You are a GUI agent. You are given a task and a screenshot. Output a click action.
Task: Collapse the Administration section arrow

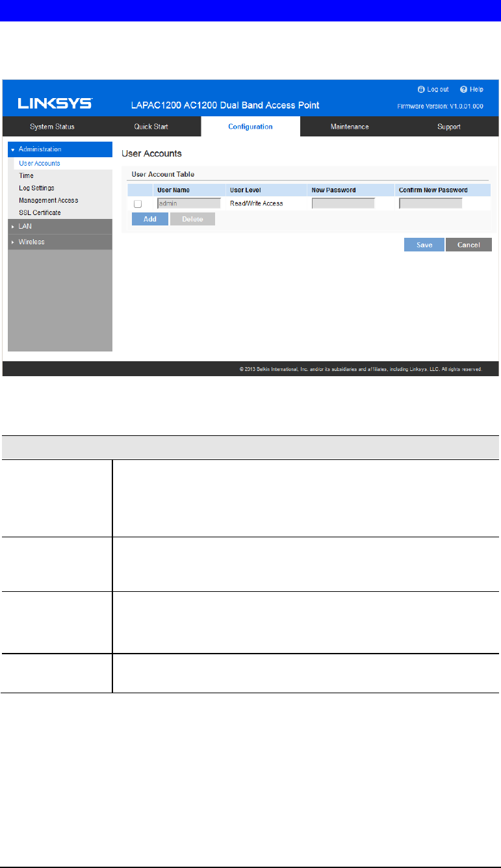click(x=13, y=149)
